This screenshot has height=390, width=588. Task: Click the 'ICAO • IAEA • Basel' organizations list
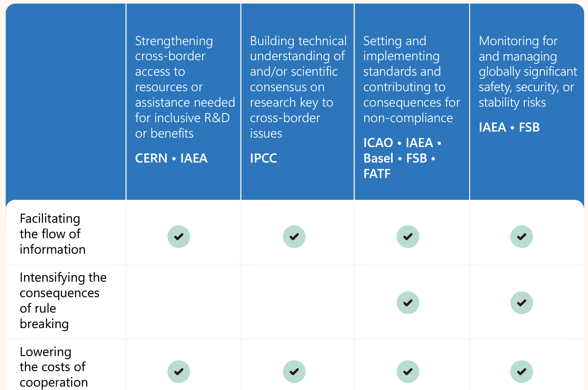(403, 158)
